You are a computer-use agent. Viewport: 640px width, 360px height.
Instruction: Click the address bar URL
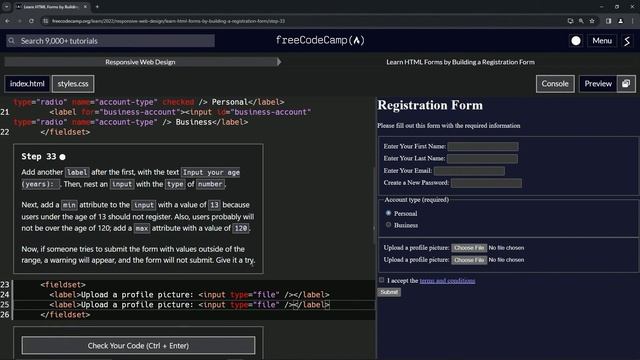[168, 21]
